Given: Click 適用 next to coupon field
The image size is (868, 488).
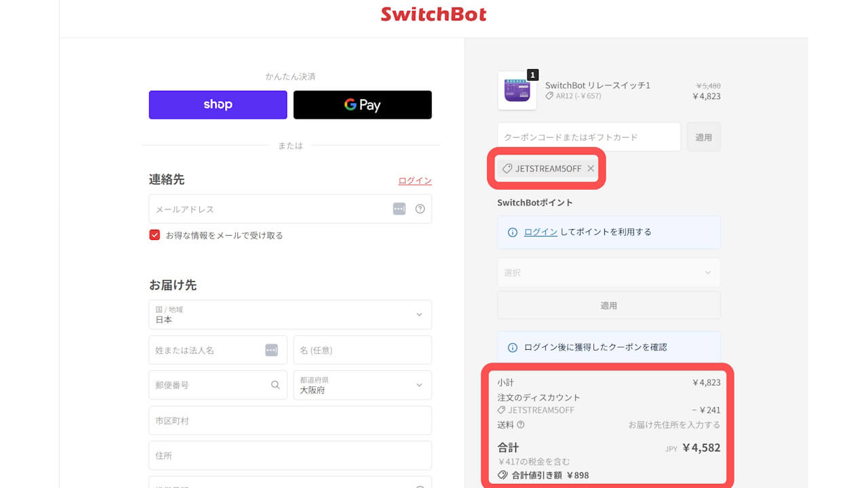Looking at the screenshot, I should (x=704, y=137).
